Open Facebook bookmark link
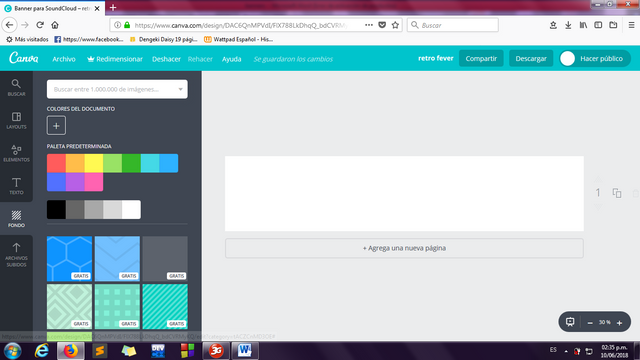Viewport: 640px width, 360px height. (x=89, y=39)
